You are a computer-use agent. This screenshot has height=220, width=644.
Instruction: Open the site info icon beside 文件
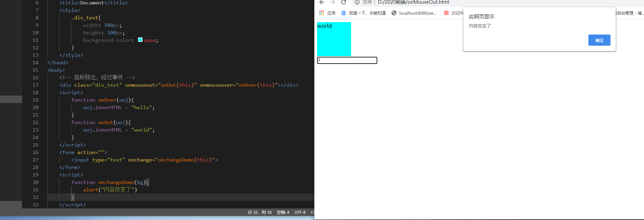(357, 2)
